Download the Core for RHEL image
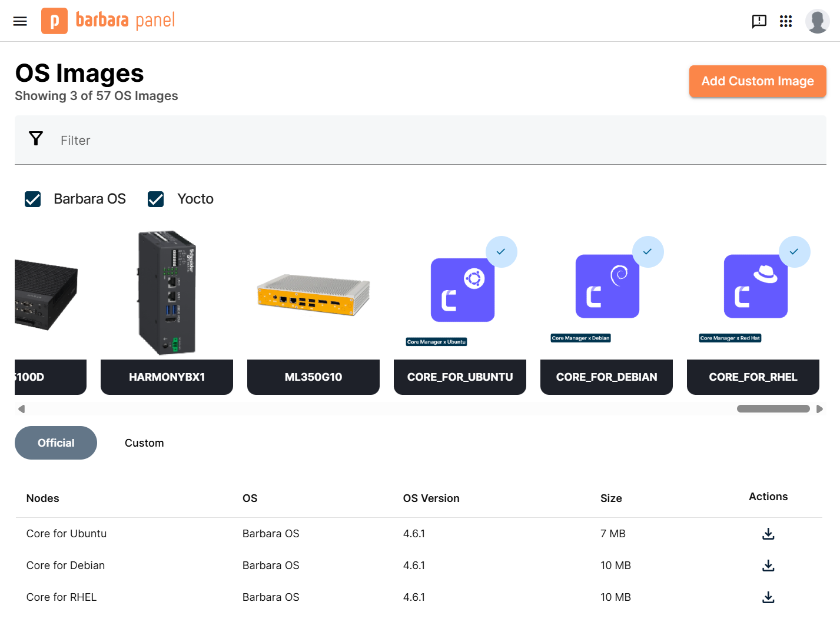The height and width of the screenshot is (622, 840). tap(768, 597)
